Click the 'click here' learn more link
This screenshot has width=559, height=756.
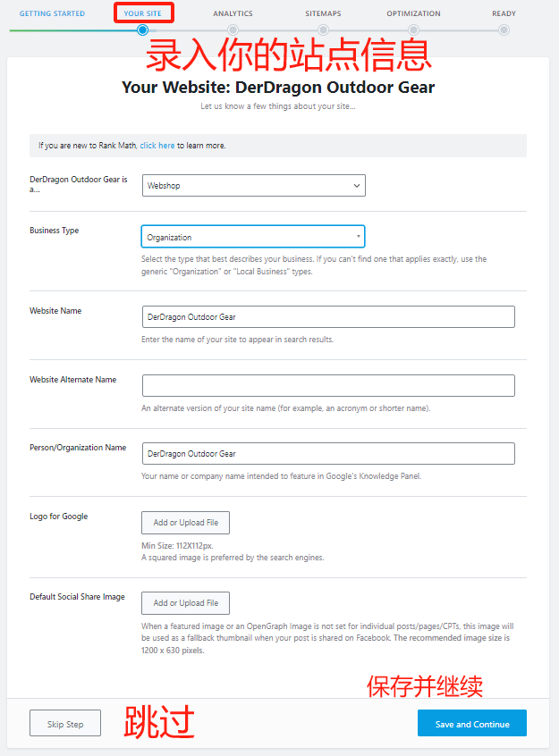pyautogui.click(x=157, y=145)
